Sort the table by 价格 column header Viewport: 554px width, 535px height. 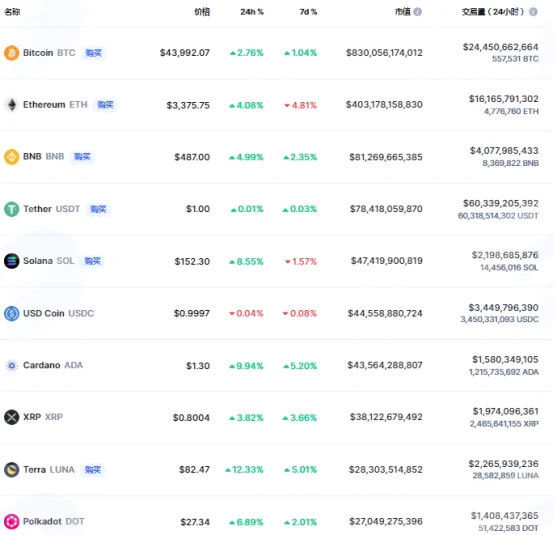pos(202,12)
